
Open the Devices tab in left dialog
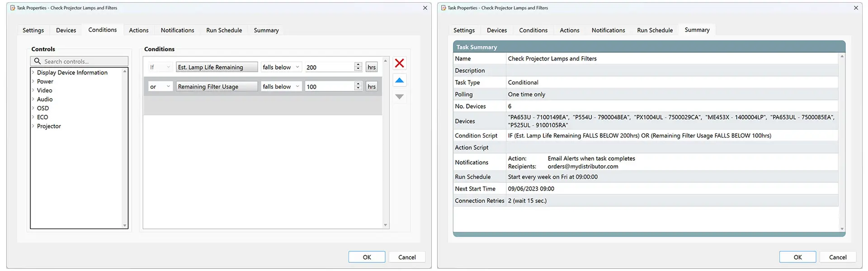point(66,30)
